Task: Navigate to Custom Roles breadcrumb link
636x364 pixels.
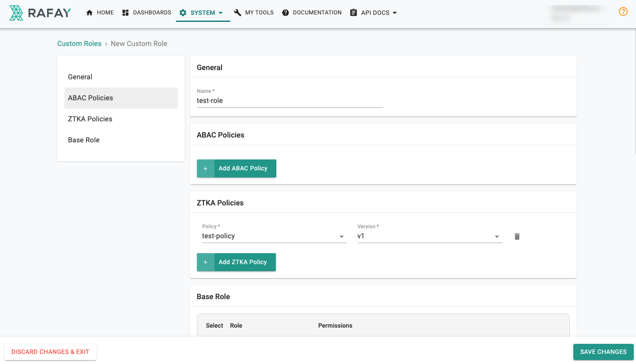Action: point(79,44)
